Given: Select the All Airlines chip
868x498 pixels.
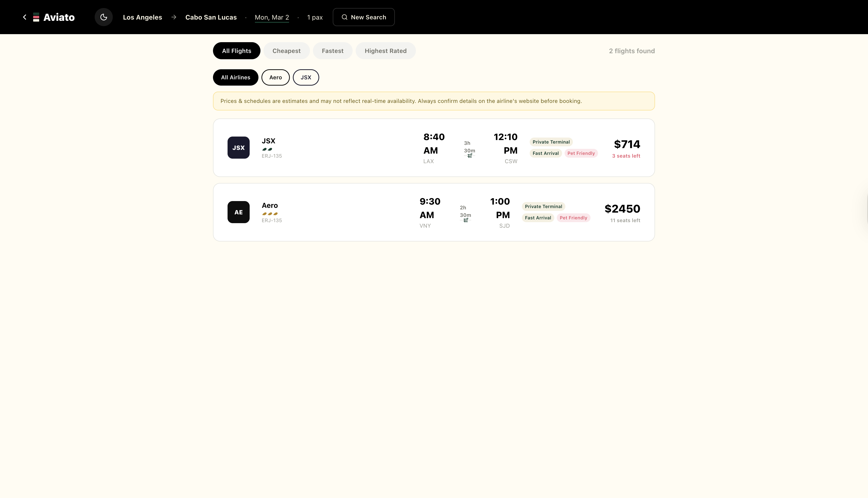Looking at the screenshot, I should click(x=235, y=77).
